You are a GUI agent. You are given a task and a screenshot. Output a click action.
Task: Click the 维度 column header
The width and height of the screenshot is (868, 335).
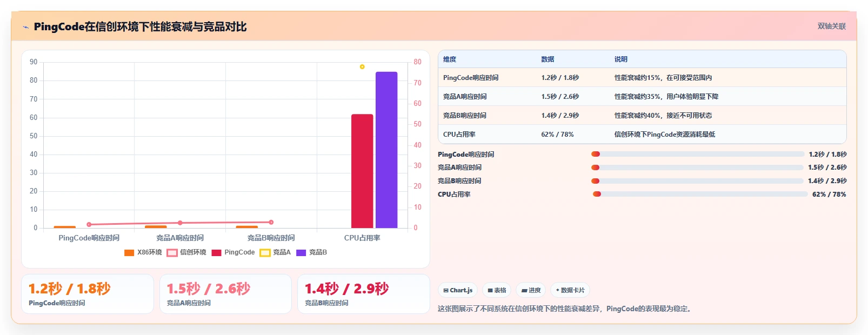coord(450,59)
